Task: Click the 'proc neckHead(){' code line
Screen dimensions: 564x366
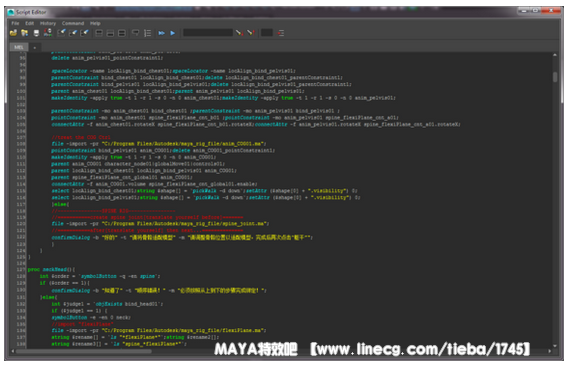Action: (x=51, y=270)
